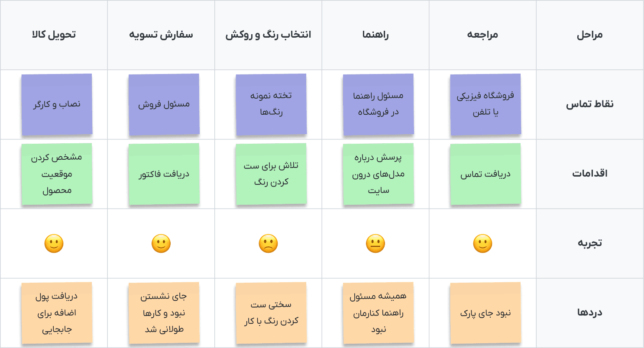Click the orange note دریافت پول اضافه

(x=57, y=313)
